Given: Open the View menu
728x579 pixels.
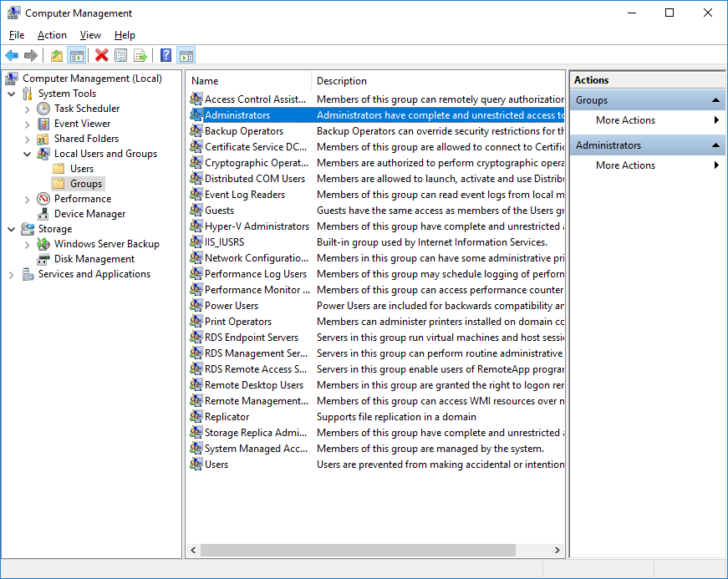Looking at the screenshot, I should (90, 35).
